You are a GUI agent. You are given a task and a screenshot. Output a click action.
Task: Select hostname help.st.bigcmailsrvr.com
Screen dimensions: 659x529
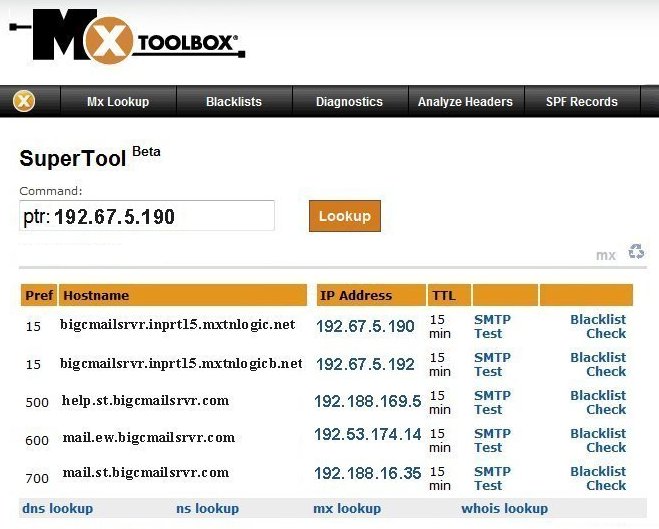(x=145, y=400)
